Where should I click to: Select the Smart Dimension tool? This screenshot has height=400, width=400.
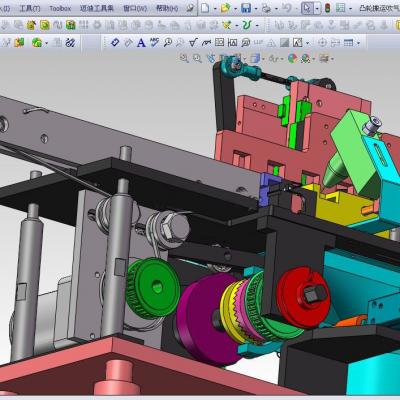[115, 42]
